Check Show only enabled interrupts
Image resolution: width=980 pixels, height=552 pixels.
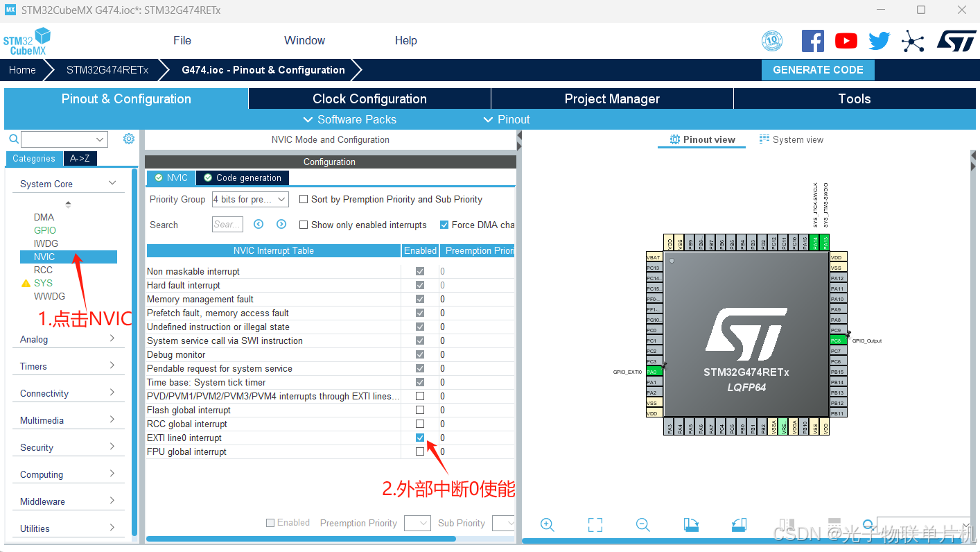[304, 225]
